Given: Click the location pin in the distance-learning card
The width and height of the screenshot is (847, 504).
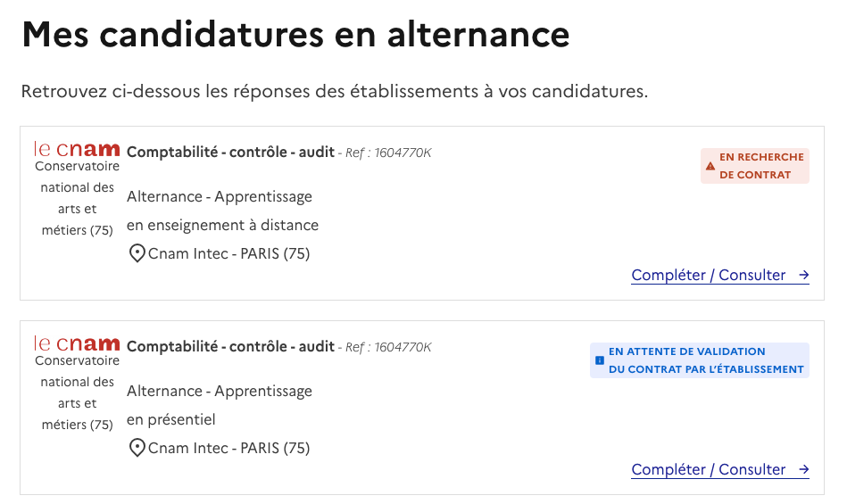Looking at the screenshot, I should tap(137, 253).
